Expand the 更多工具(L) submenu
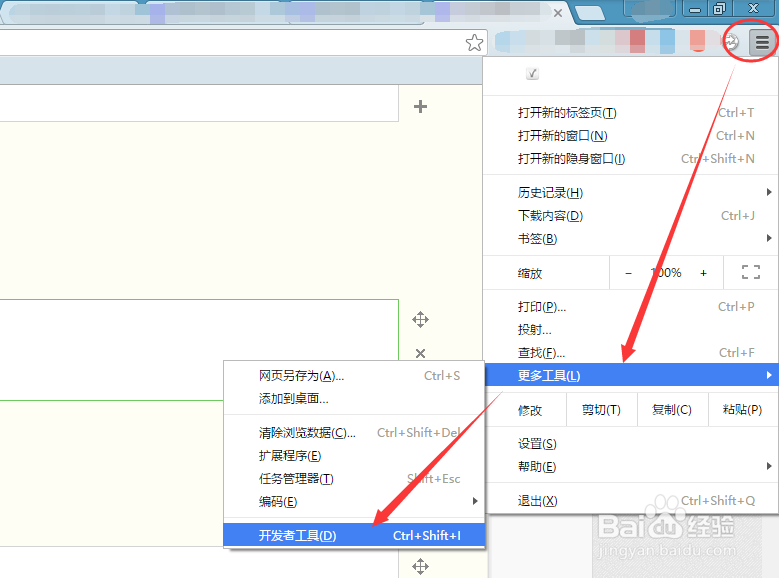779x578 pixels. pos(631,375)
